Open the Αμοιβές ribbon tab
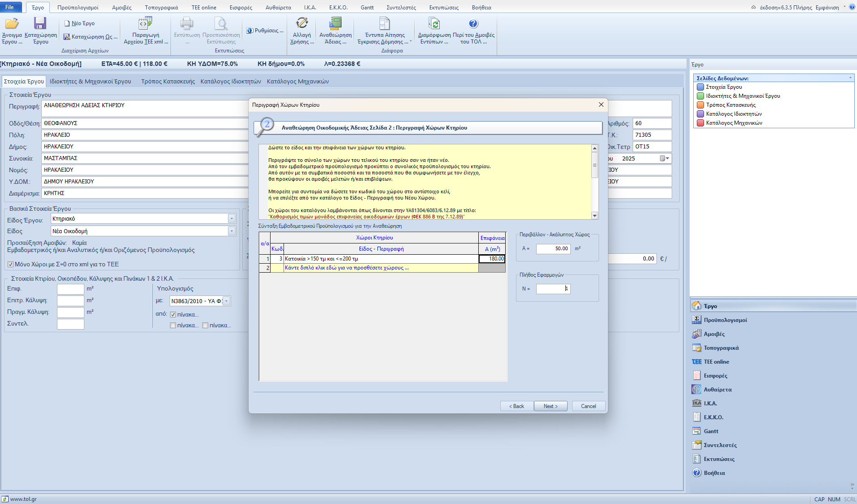Image resolution: width=857 pixels, height=504 pixels. click(x=122, y=8)
